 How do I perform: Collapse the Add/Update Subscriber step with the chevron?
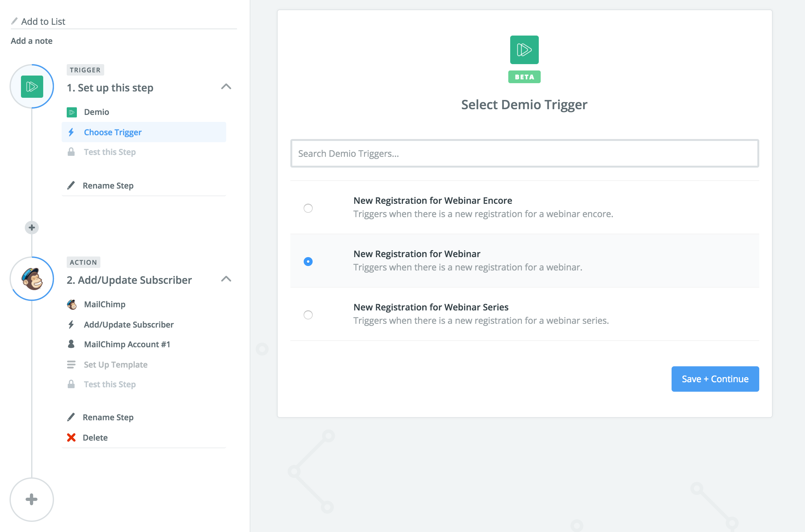(x=226, y=279)
